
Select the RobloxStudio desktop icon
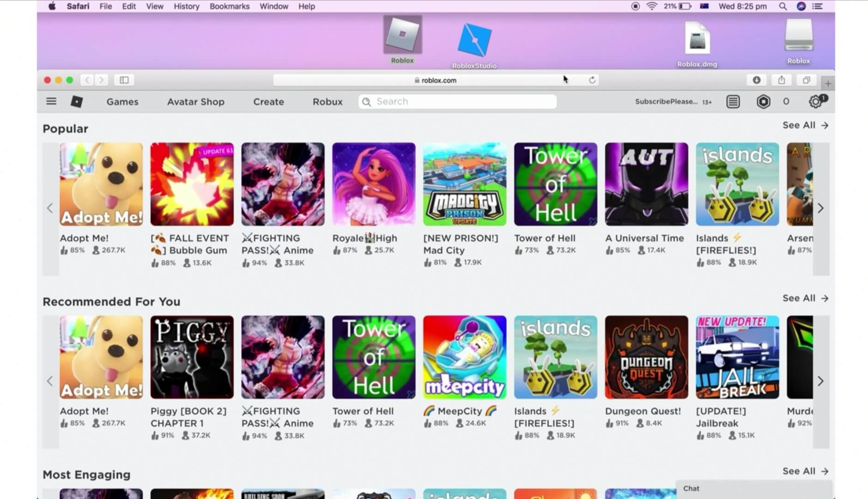tap(474, 46)
